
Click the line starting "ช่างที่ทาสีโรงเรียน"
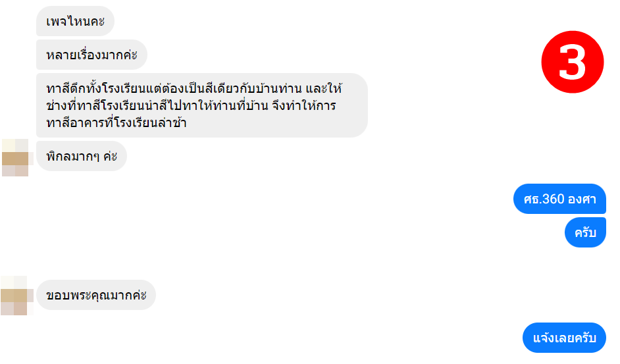(191, 105)
